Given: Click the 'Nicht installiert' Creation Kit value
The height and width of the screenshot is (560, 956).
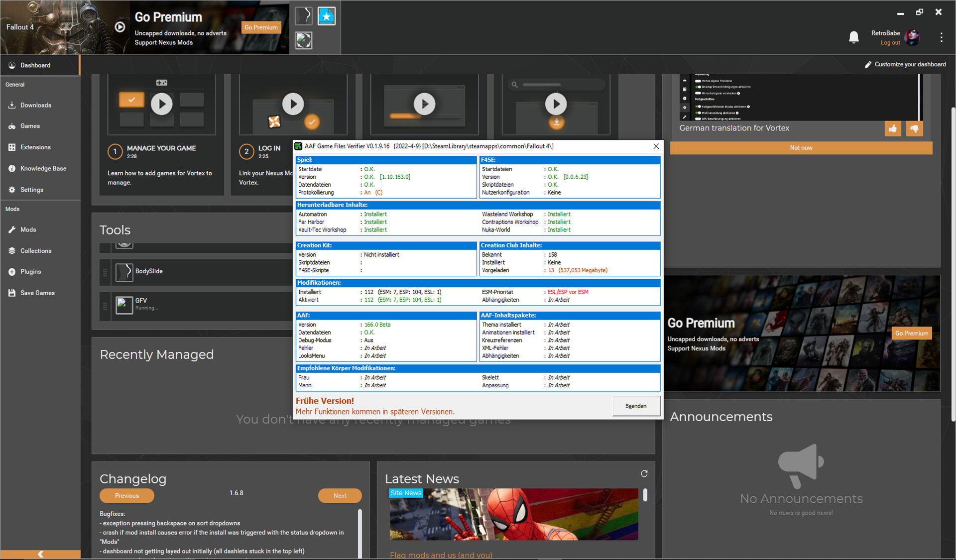Looking at the screenshot, I should coord(381,255).
